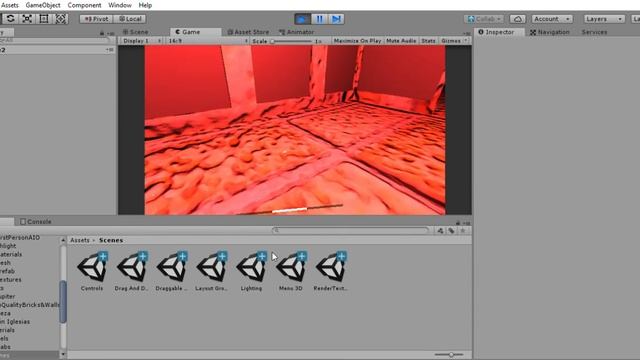Image resolution: width=640 pixels, height=360 pixels.
Task: Click the folder tree scroll down arrow
Action: [x=63, y=354]
